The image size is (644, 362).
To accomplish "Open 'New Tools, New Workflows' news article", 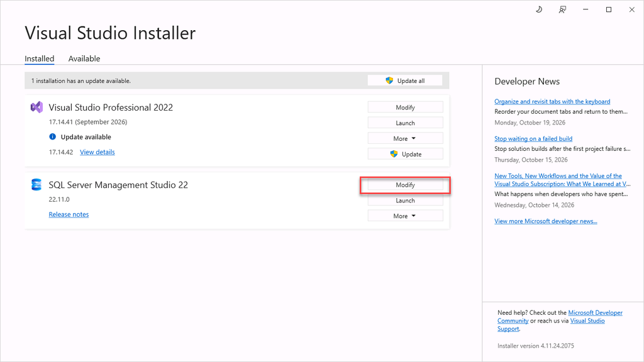I will [562, 180].
